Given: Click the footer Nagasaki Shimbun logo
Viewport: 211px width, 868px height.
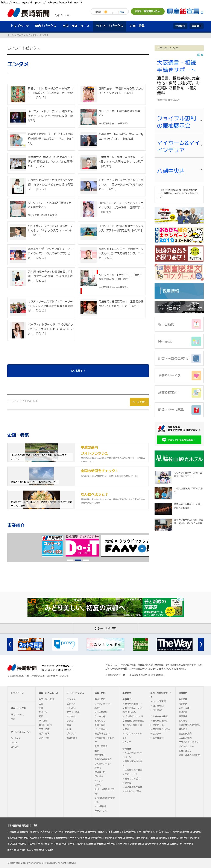Looking at the screenshot, I should point(22,668).
